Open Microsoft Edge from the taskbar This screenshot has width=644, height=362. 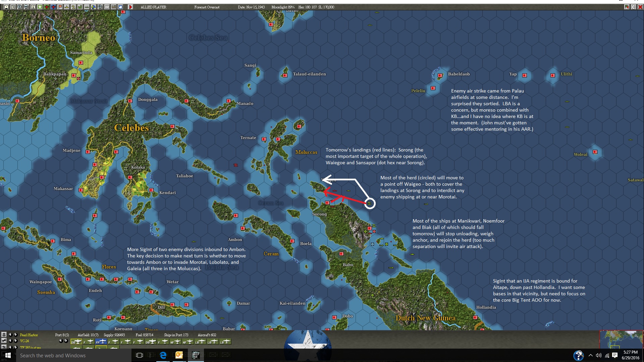point(163,355)
